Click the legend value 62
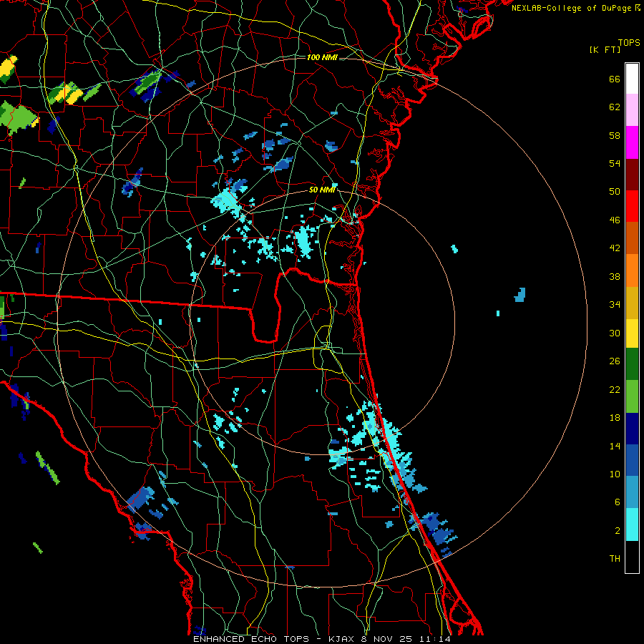The width and height of the screenshot is (644, 644). pyautogui.click(x=615, y=107)
